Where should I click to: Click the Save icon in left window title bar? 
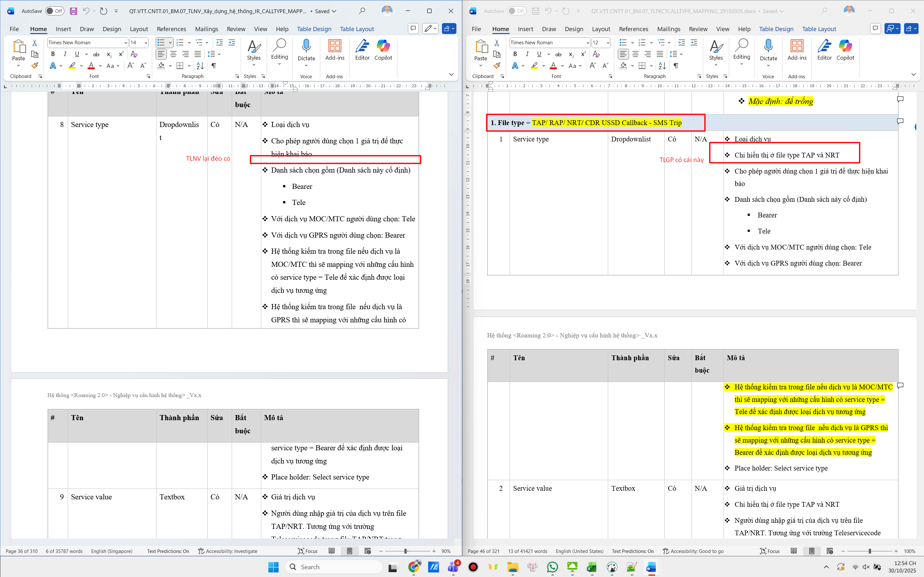click(x=73, y=11)
